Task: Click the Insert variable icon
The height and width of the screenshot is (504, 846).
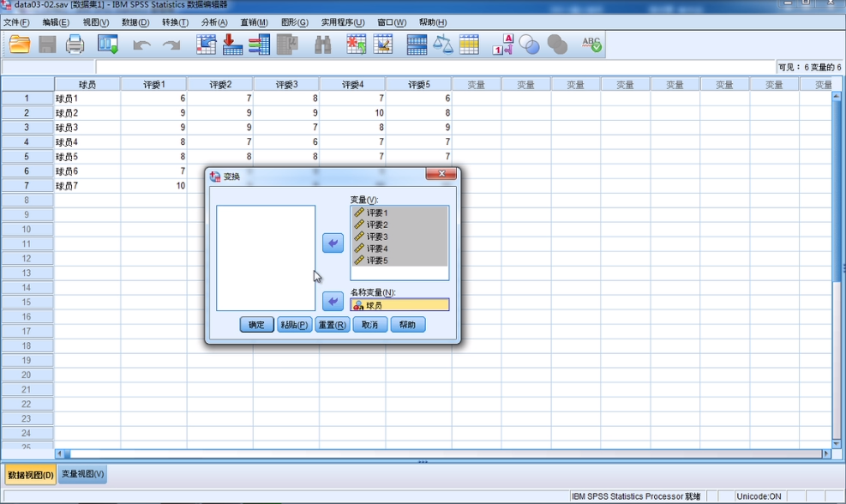Action: click(x=383, y=45)
